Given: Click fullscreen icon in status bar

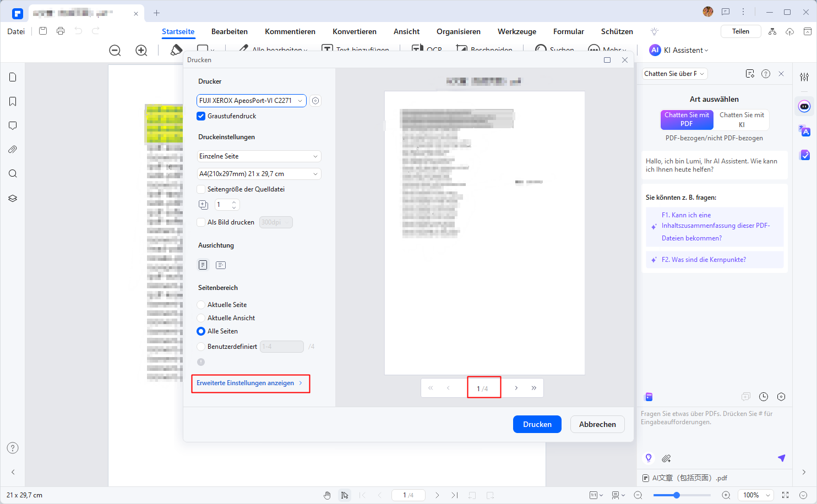Looking at the screenshot, I should 785,495.
